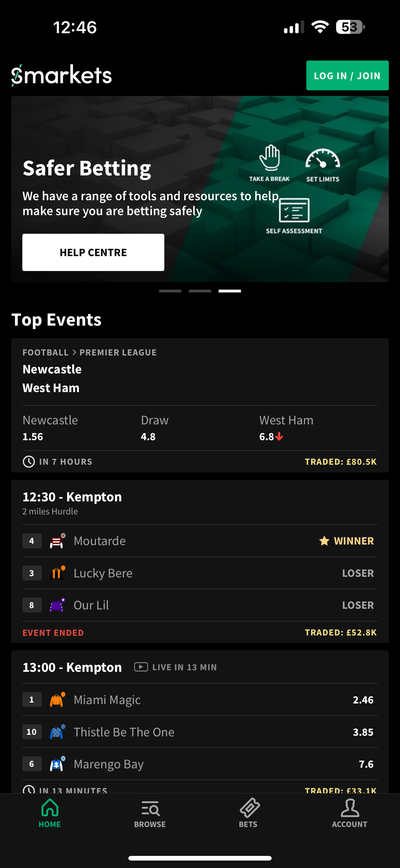The image size is (400, 868).
Task: Open the 12:30 Kempton race
Action: click(x=72, y=497)
